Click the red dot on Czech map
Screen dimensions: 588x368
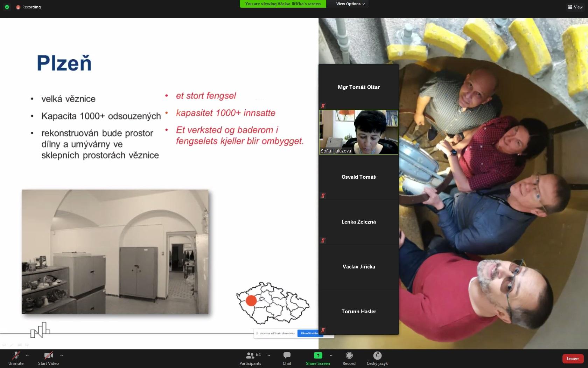[x=251, y=301]
